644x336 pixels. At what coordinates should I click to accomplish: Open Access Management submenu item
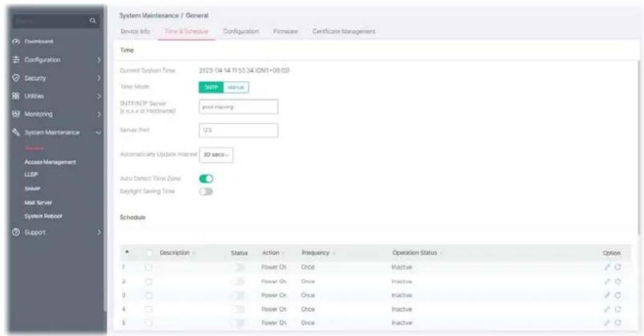point(50,162)
